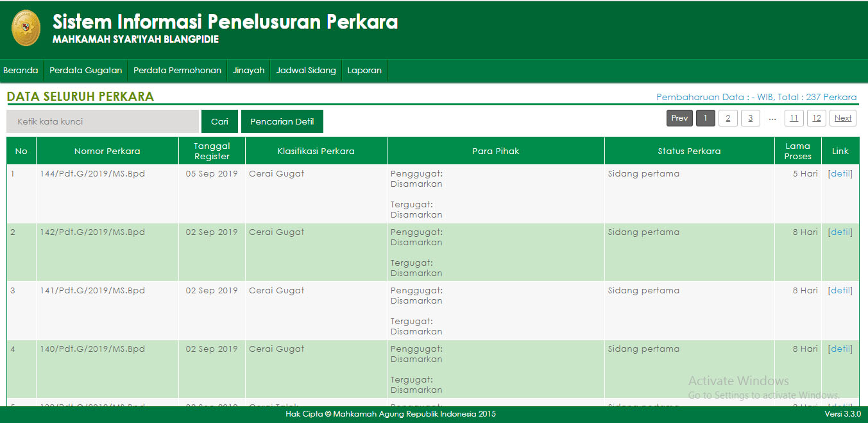This screenshot has height=423, width=868.
Task: Open the Jadwal Sidang menu
Action: pyautogui.click(x=306, y=70)
